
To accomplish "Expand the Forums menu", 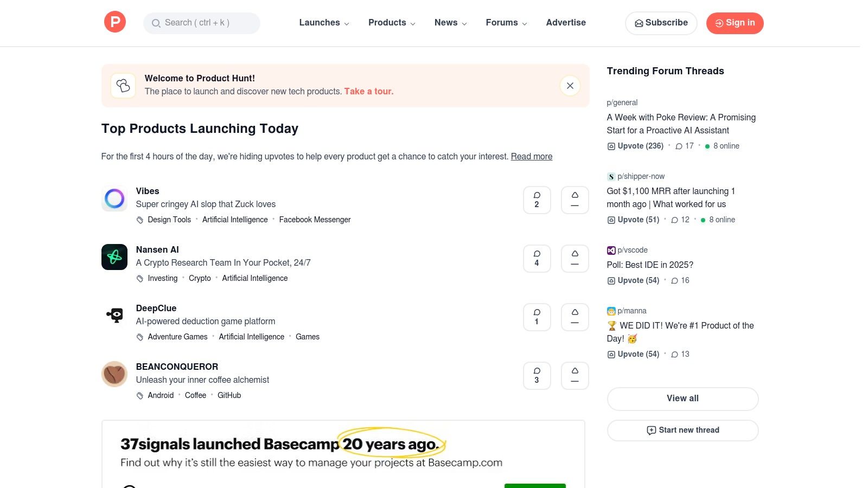I will (507, 23).
